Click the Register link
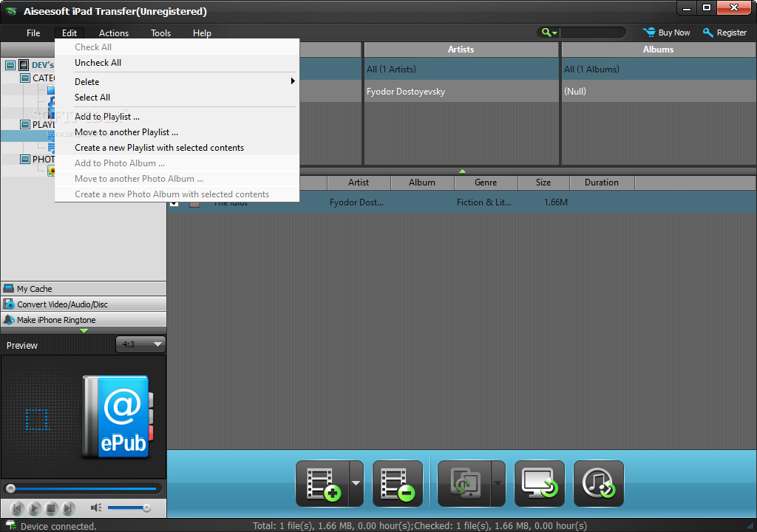This screenshot has height=532, width=757. click(725, 33)
